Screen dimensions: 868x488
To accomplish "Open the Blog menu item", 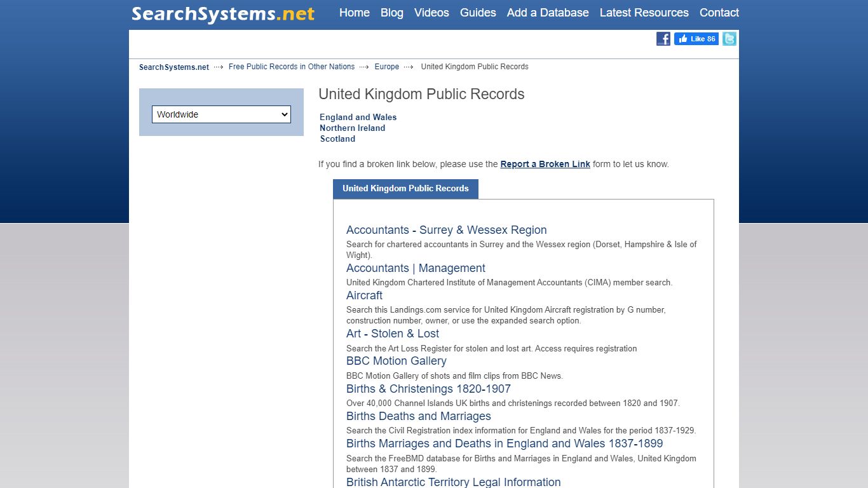I will tap(392, 13).
